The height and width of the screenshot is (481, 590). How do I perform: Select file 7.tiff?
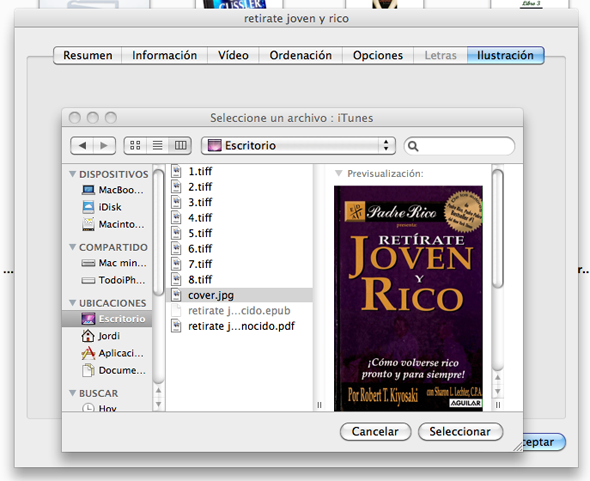239,264
